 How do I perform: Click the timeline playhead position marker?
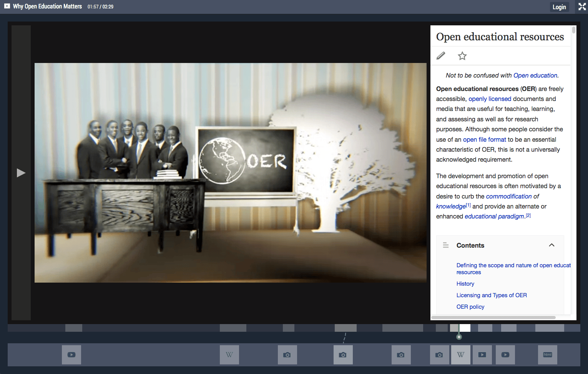[x=459, y=337]
